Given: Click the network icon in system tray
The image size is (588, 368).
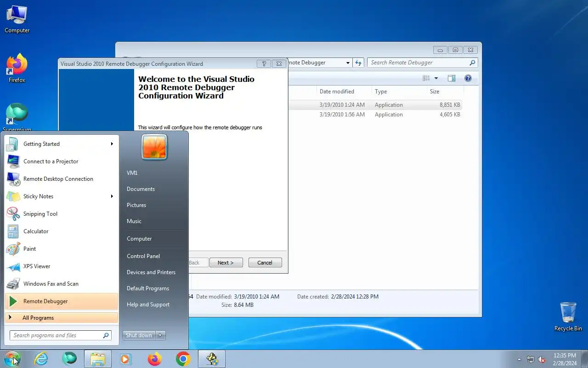Looking at the screenshot, I should point(531,359).
